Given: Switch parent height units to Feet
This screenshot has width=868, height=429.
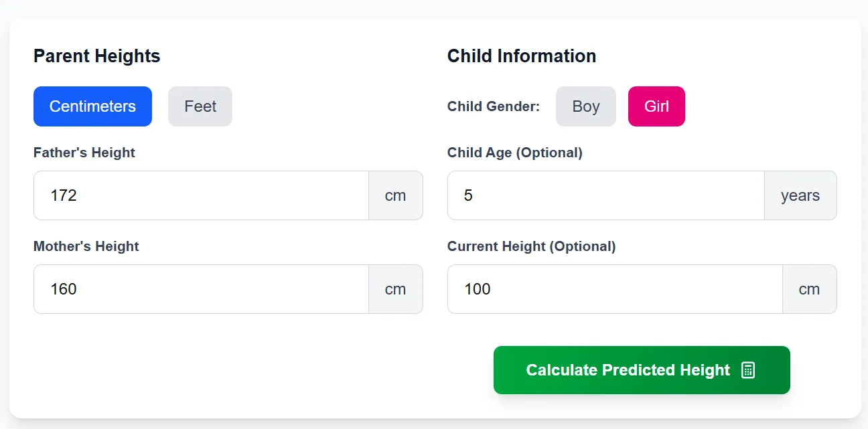Looking at the screenshot, I should (x=200, y=106).
